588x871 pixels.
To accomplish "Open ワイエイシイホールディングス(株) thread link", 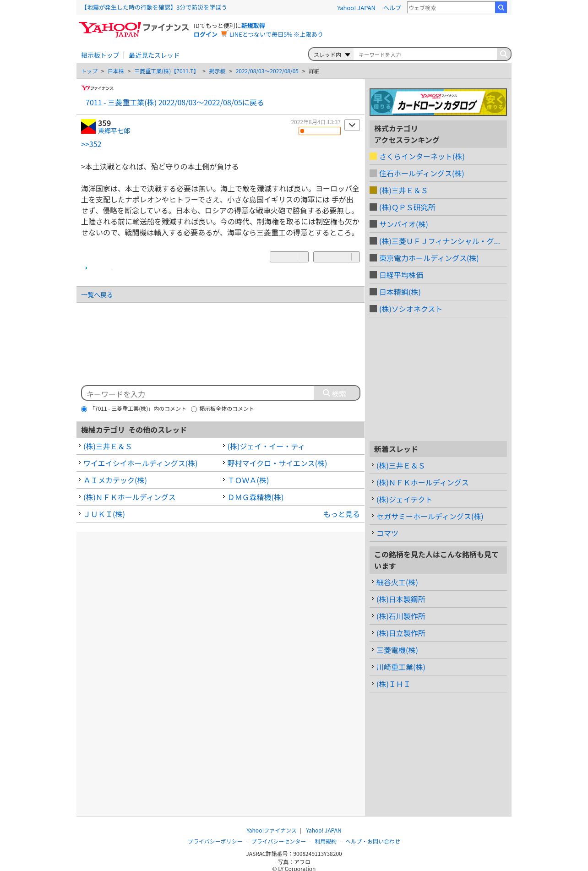I will (x=140, y=463).
